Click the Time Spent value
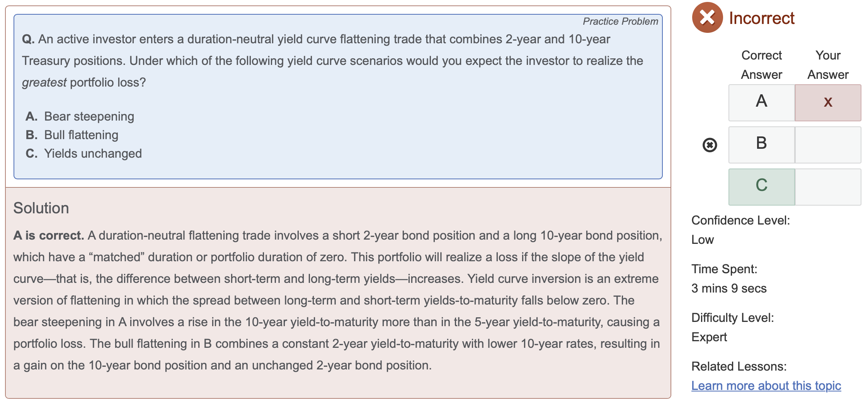The width and height of the screenshot is (868, 405). click(x=729, y=288)
